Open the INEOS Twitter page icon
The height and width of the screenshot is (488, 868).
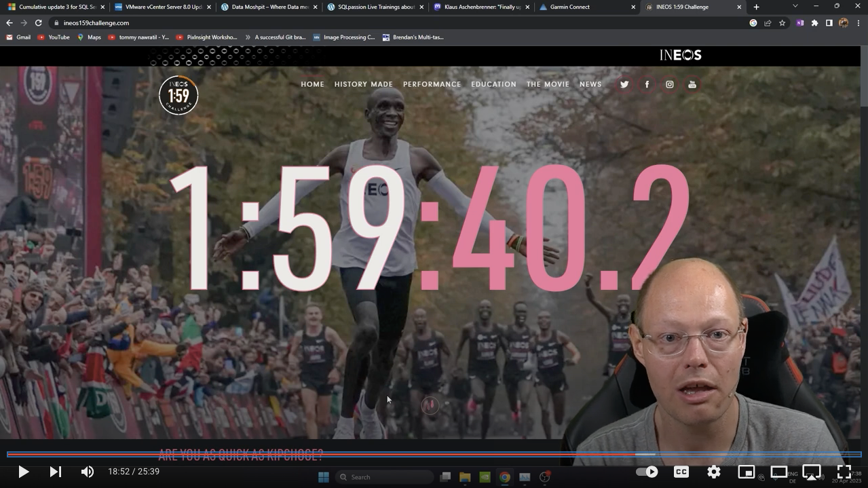click(624, 84)
